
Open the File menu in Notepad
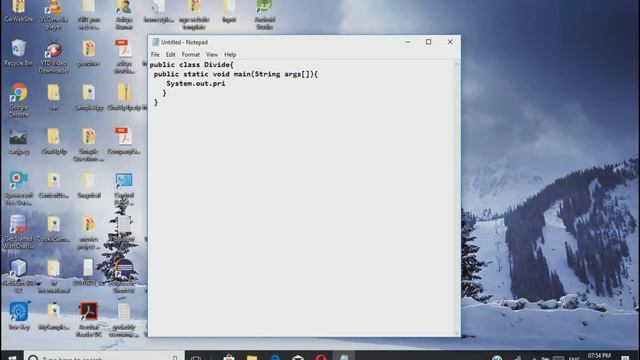click(155, 54)
